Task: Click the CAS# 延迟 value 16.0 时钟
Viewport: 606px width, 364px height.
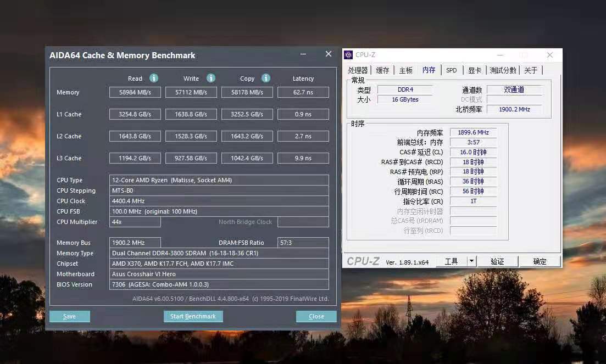Action: pos(473,152)
